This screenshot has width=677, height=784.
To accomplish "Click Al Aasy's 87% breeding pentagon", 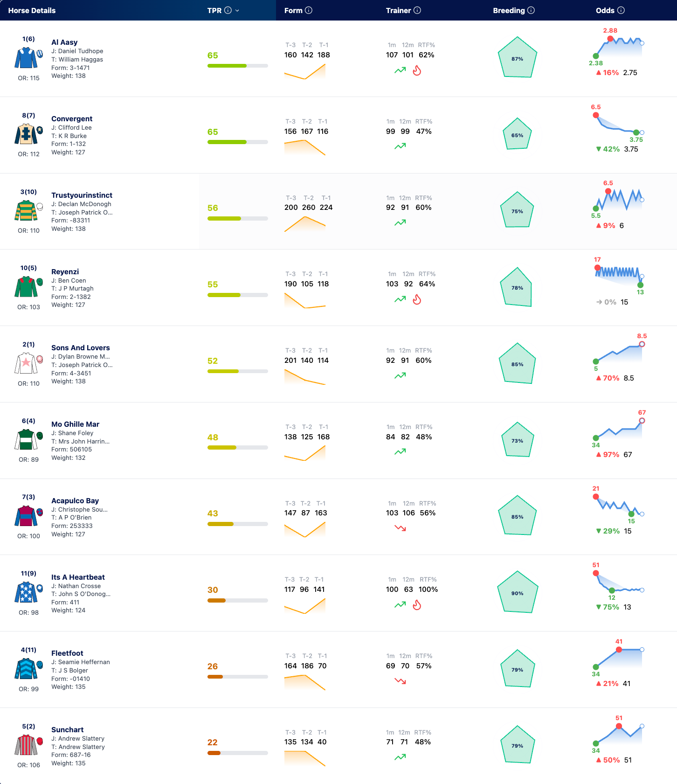I will (x=518, y=58).
